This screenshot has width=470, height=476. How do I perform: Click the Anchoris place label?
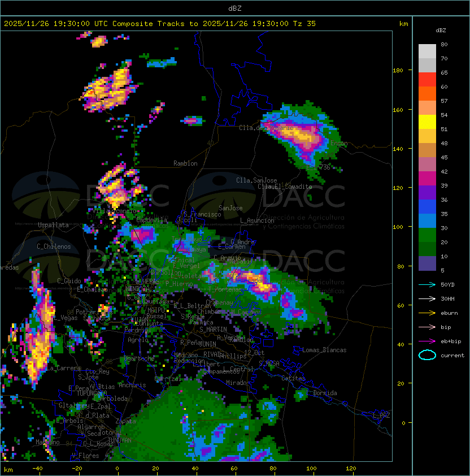132,385
